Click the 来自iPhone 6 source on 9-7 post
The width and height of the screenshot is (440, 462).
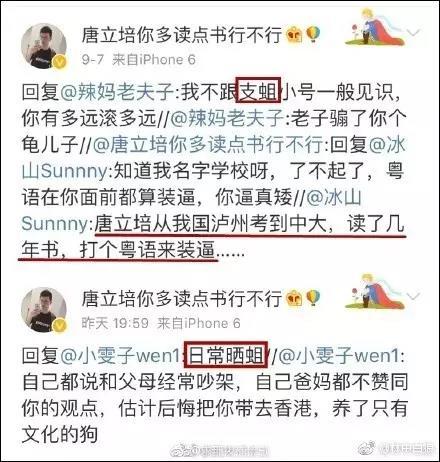coord(154,60)
